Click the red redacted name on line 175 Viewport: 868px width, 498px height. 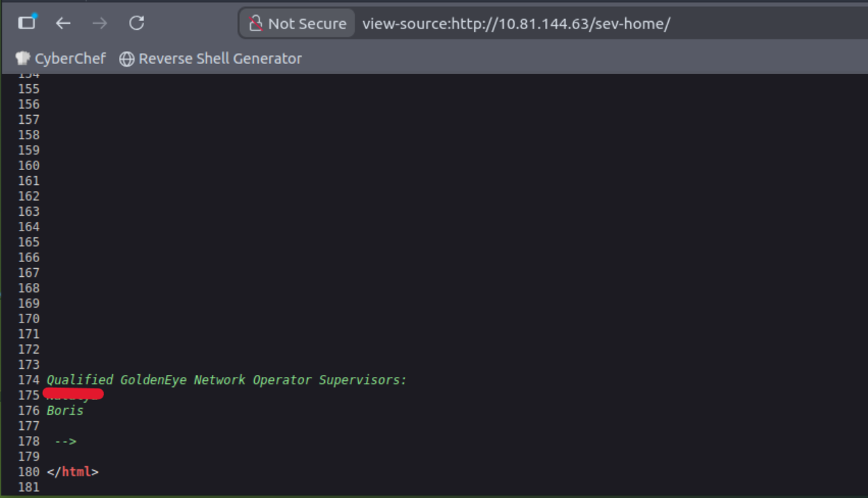point(73,394)
